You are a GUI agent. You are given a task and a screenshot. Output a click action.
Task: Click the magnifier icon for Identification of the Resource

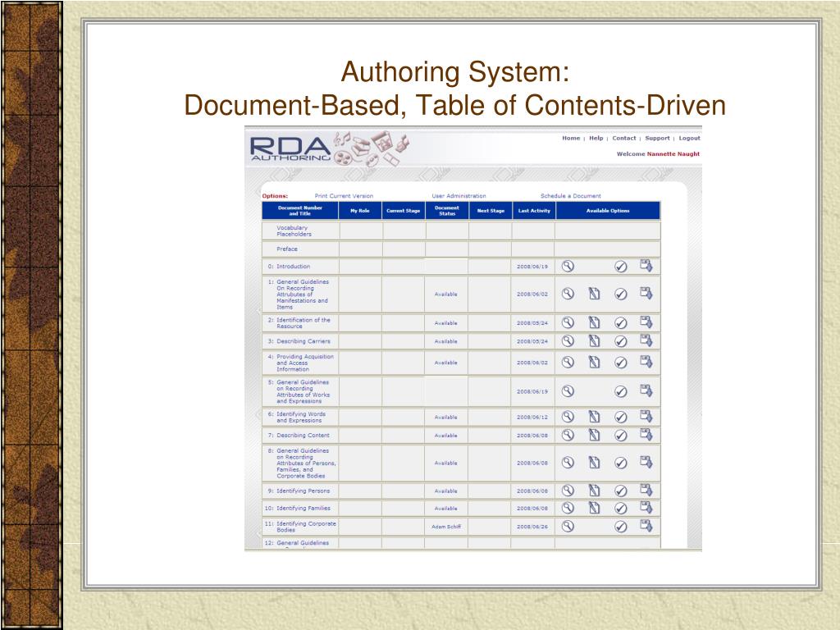[568, 322]
